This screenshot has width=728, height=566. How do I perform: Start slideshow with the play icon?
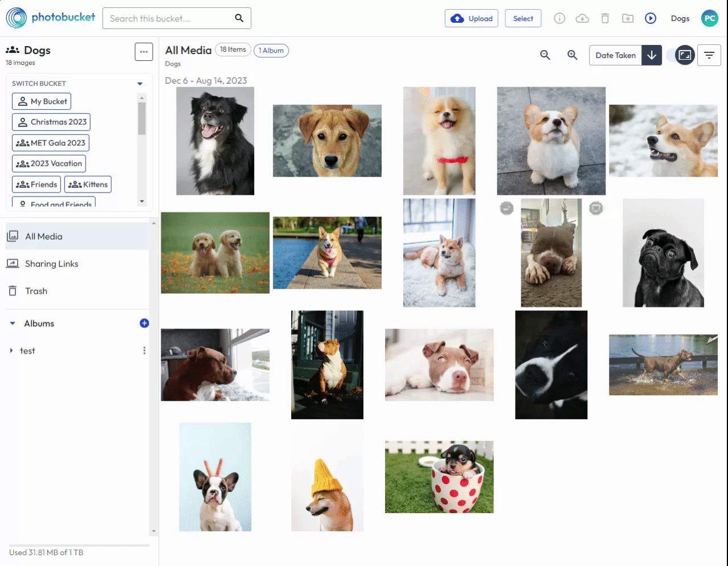[651, 18]
